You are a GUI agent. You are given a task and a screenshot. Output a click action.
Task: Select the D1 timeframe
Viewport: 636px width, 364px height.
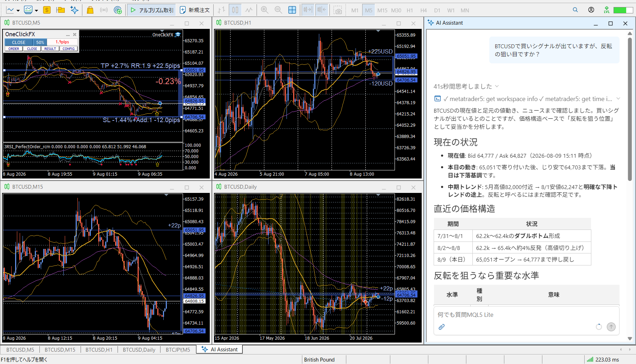tap(437, 11)
